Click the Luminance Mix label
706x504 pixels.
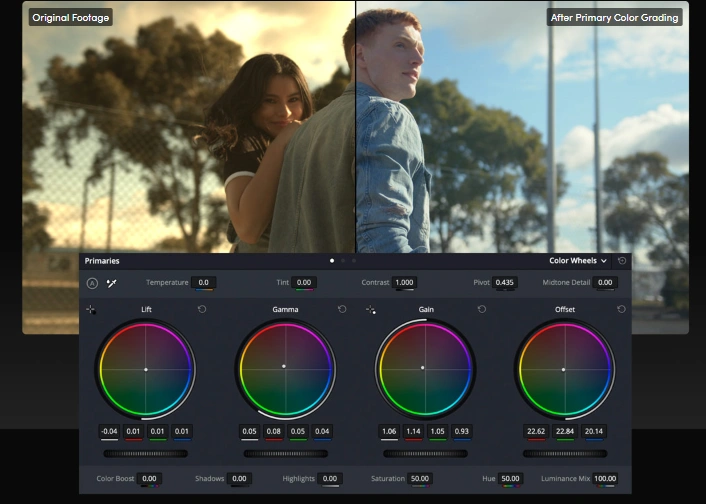coord(566,478)
